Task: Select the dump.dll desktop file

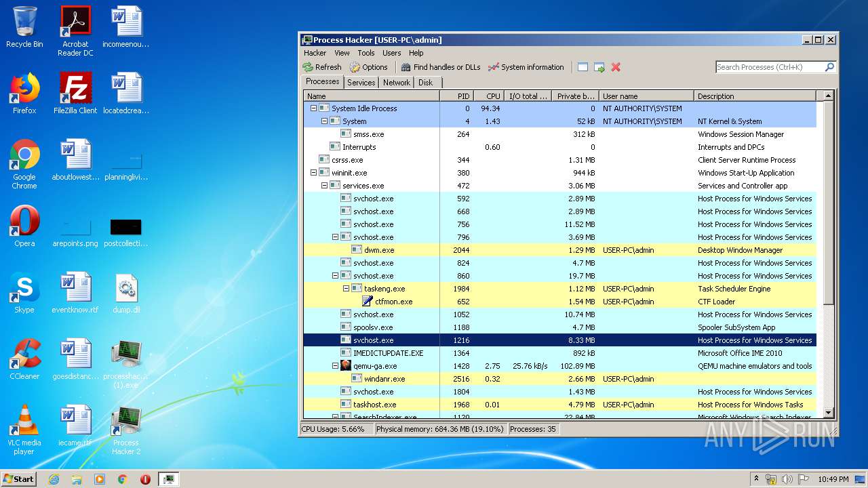Action: [126, 293]
